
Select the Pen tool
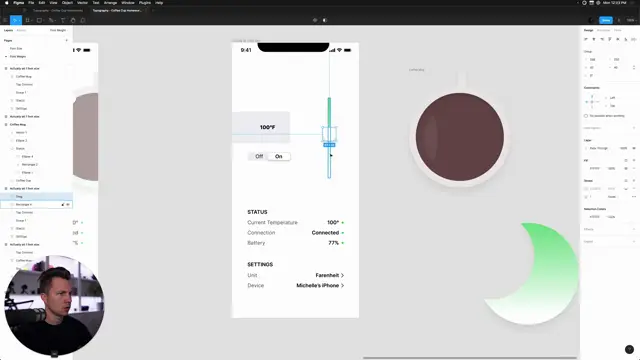51,20
